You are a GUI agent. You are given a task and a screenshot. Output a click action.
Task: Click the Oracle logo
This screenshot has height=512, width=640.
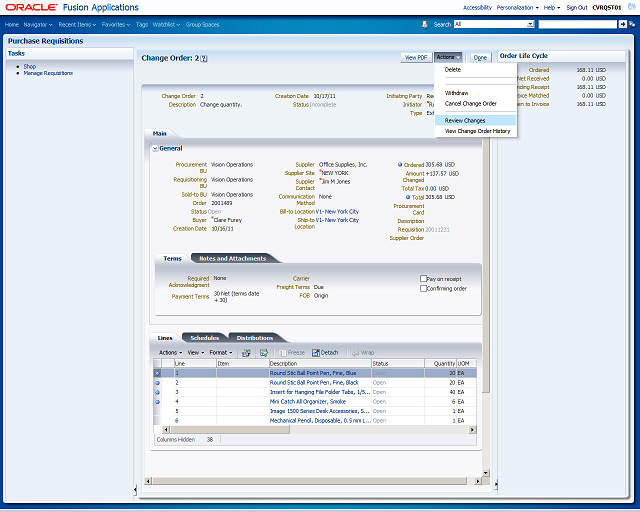click(31, 7)
